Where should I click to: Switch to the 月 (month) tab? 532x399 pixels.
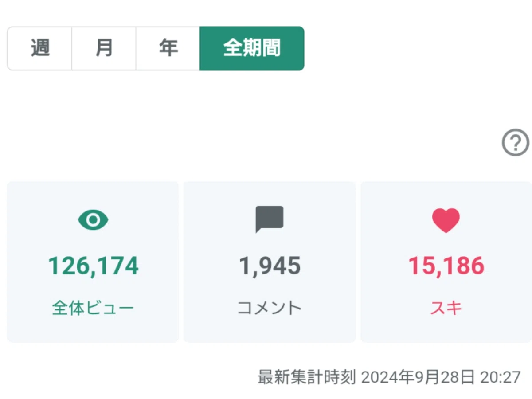pyautogui.click(x=104, y=48)
